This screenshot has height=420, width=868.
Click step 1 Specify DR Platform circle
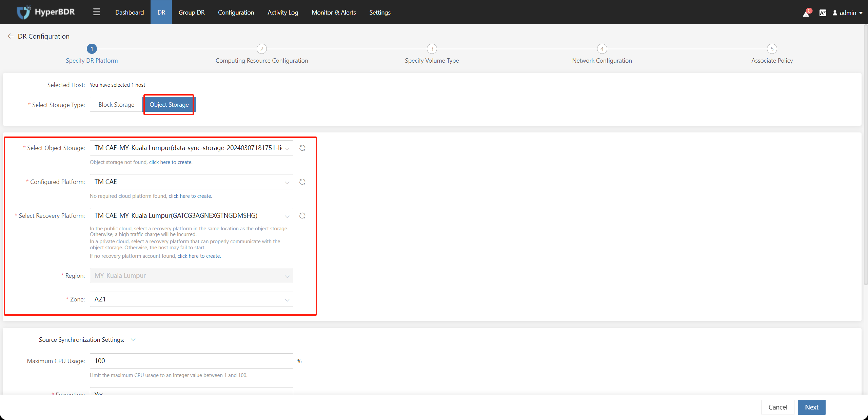(92, 49)
